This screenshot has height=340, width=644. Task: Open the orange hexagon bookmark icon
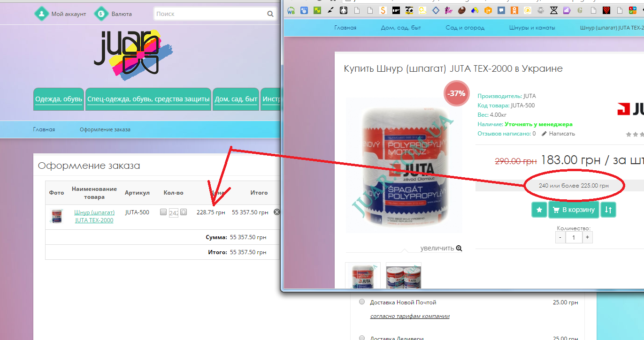(488, 10)
